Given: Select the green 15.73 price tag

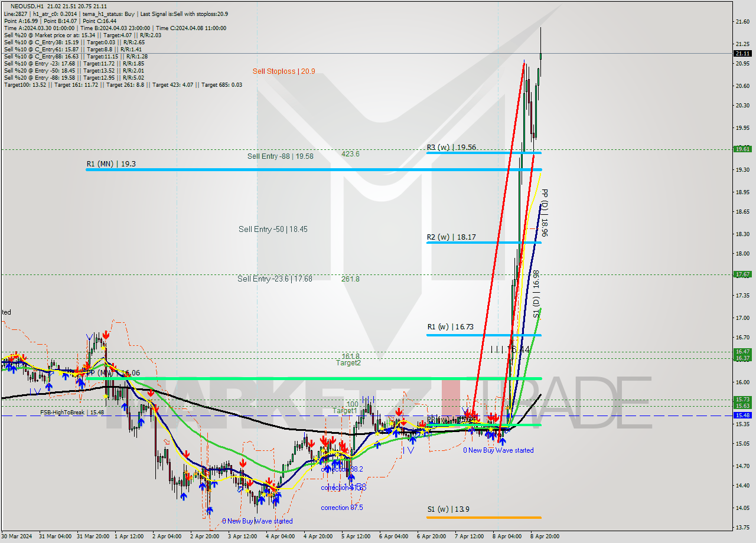Looking at the screenshot, I should click(x=742, y=400).
